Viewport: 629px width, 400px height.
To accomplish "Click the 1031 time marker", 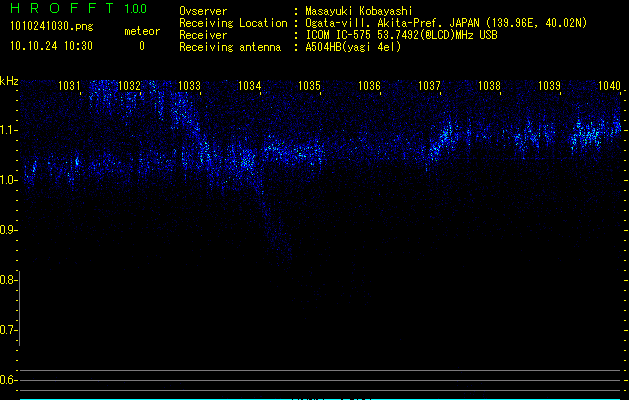I will (x=69, y=86).
